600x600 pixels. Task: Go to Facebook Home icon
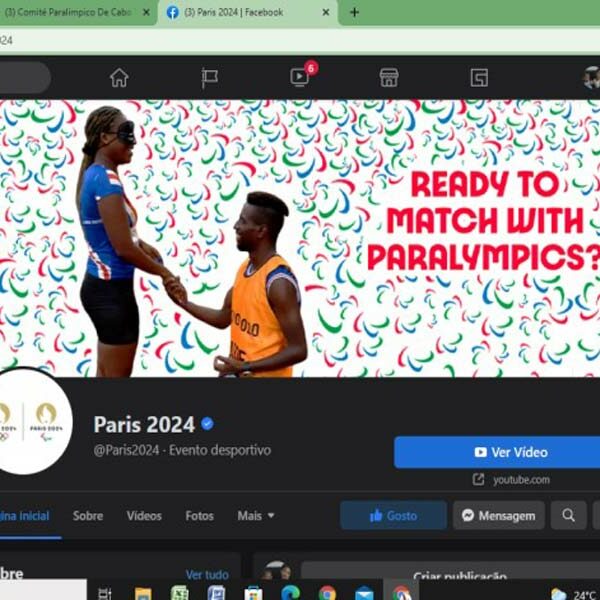coord(119,78)
